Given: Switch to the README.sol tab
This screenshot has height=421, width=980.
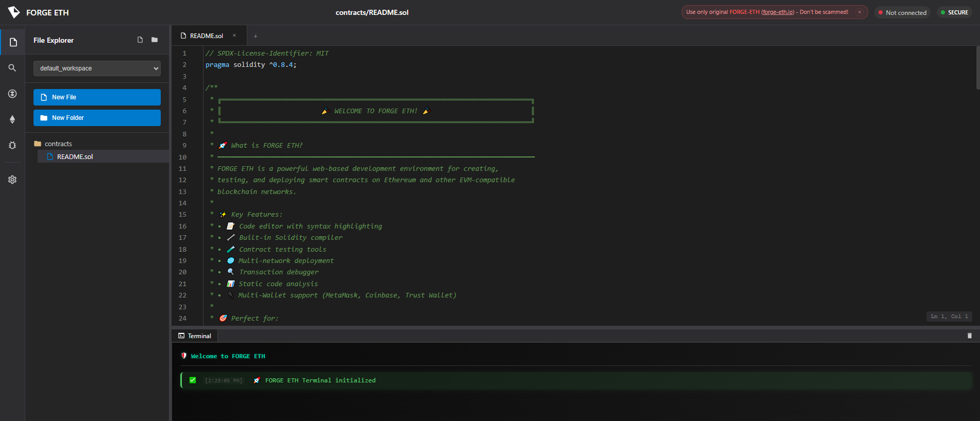Looking at the screenshot, I should [x=207, y=36].
